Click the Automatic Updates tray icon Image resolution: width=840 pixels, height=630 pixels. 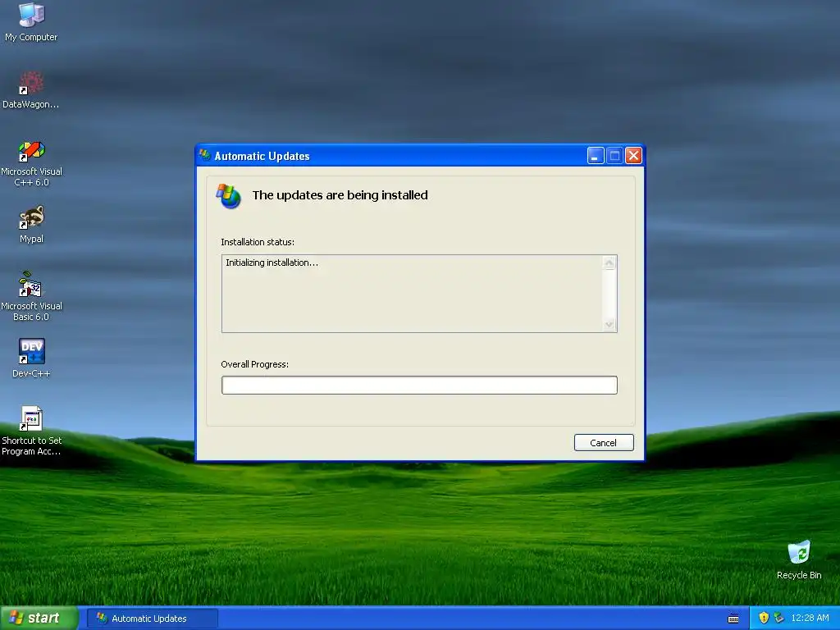click(x=779, y=618)
